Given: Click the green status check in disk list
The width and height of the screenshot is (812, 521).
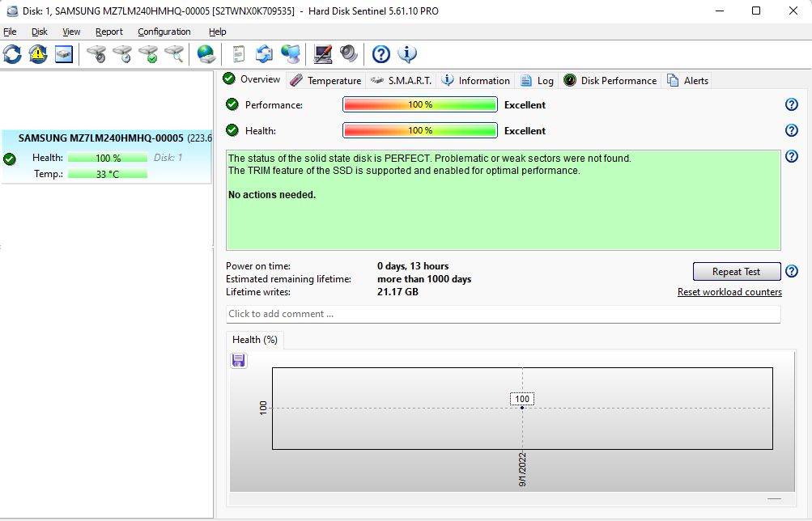Looking at the screenshot, I should [x=10, y=159].
